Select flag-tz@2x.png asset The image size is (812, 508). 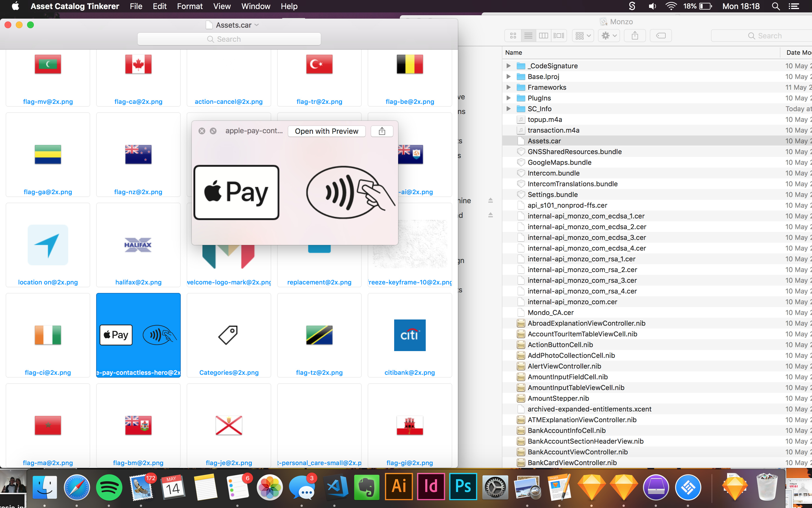pos(319,335)
